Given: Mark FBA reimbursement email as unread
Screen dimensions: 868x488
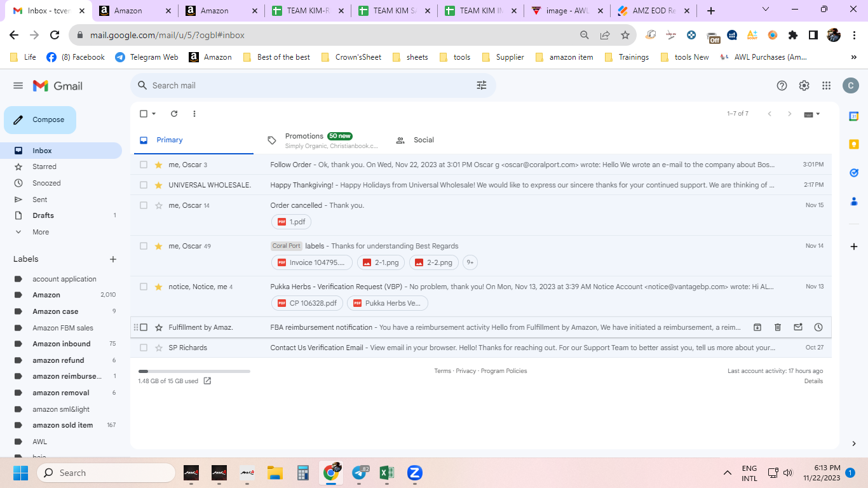Looking at the screenshot, I should pyautogui.click(x=798, y=327).
